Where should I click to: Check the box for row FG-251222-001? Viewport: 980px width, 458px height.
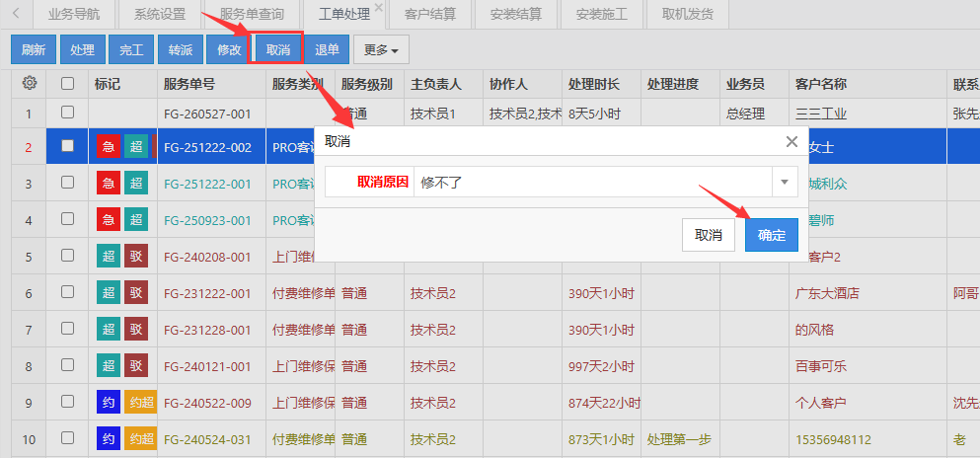[67, 182]
